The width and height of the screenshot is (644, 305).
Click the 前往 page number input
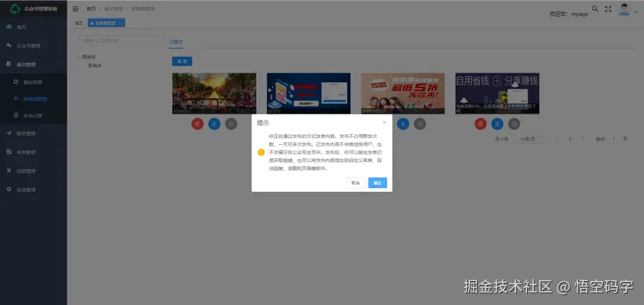point(614,139)
